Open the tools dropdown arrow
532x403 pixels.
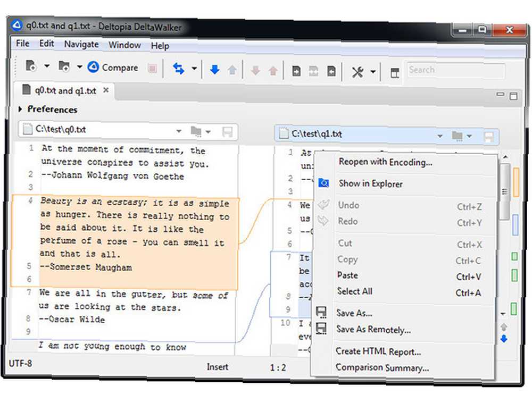pyautogui.click(x=373, y=72)
